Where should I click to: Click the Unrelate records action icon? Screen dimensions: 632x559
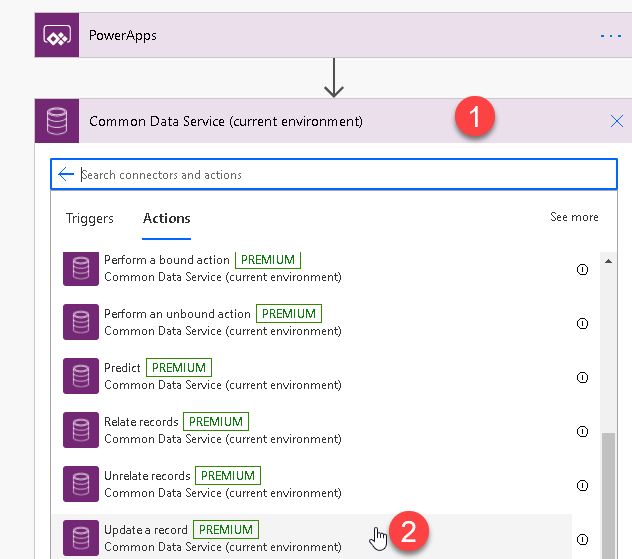(x=80, y=484)
